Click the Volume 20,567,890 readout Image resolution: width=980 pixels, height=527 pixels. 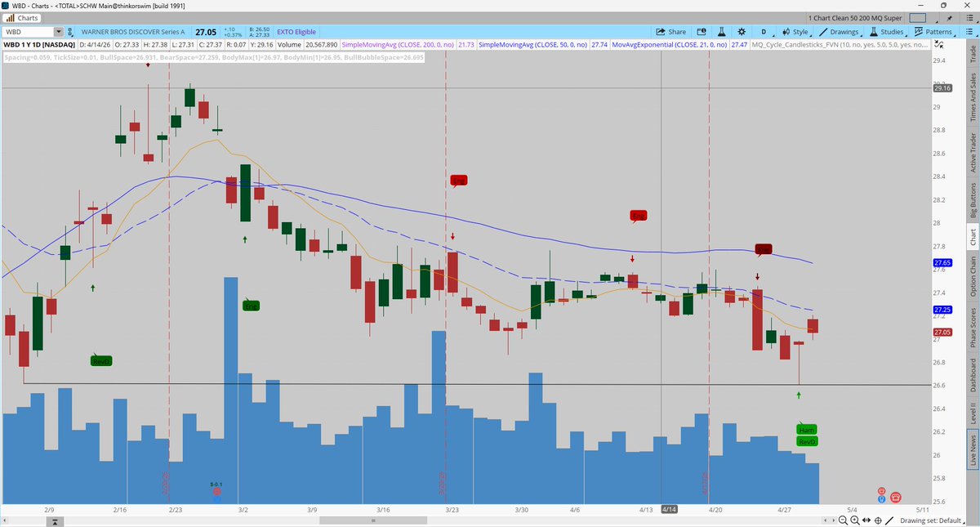pyautogui.click(x=308, y=44)
